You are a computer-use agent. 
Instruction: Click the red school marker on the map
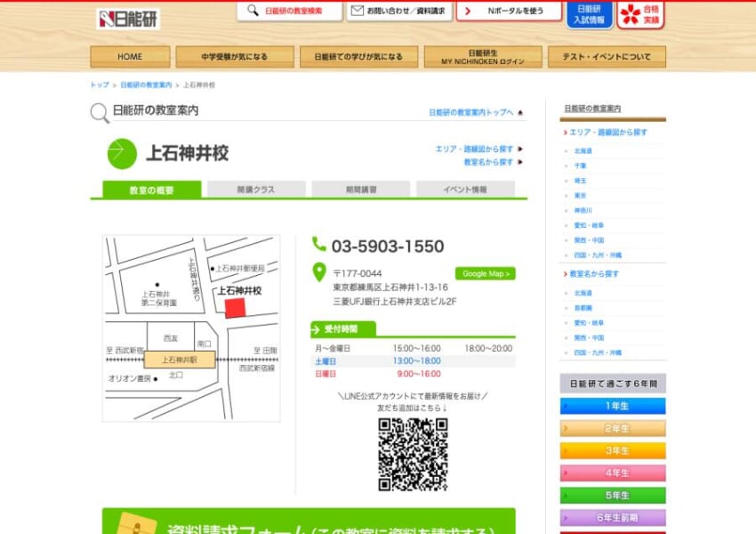(x=236, y=308)
